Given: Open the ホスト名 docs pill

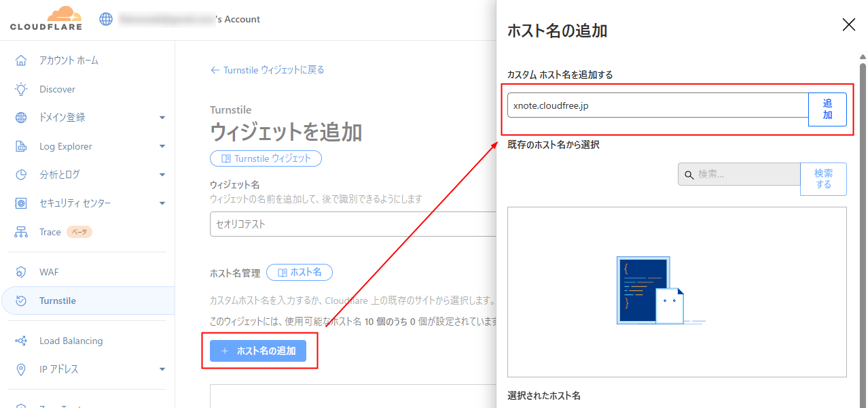Looking at the screenshot, I should [300, 273].
